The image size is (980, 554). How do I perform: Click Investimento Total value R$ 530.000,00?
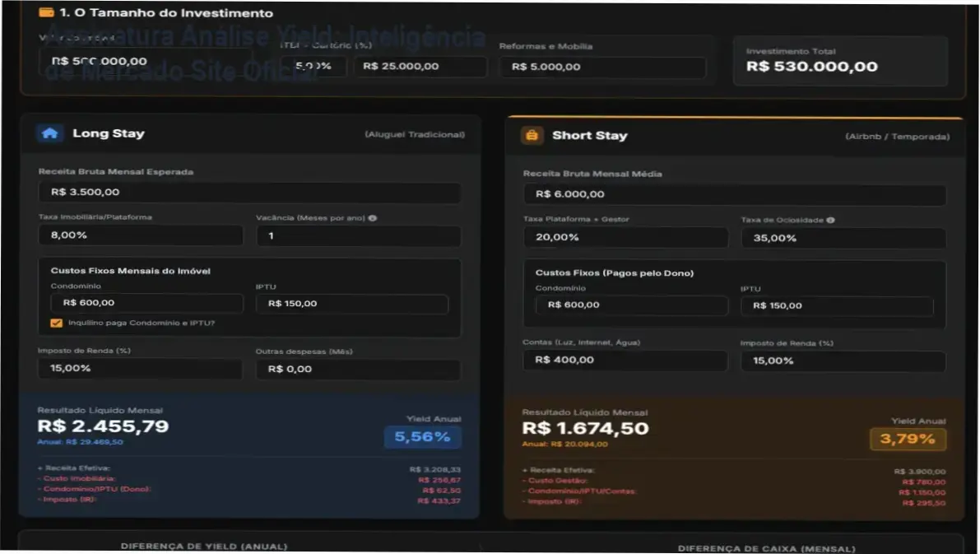coord(811,67)
